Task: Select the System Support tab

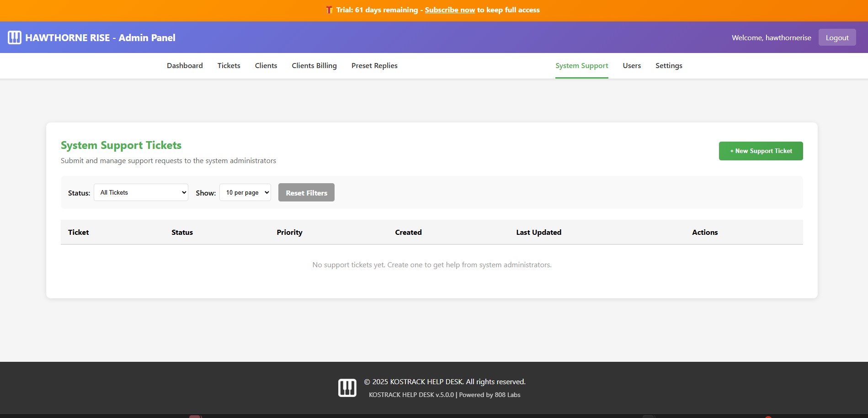Action: pyautogui.click(x=581, y=65)
